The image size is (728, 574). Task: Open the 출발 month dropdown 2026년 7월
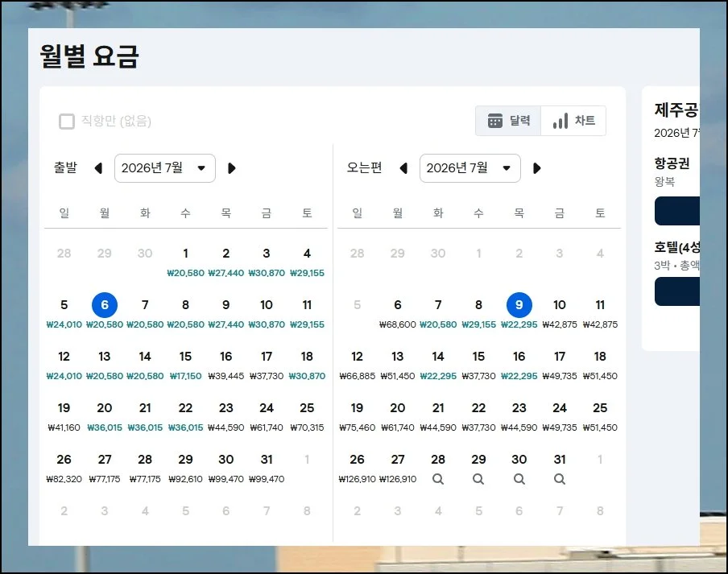coord(164,168)
